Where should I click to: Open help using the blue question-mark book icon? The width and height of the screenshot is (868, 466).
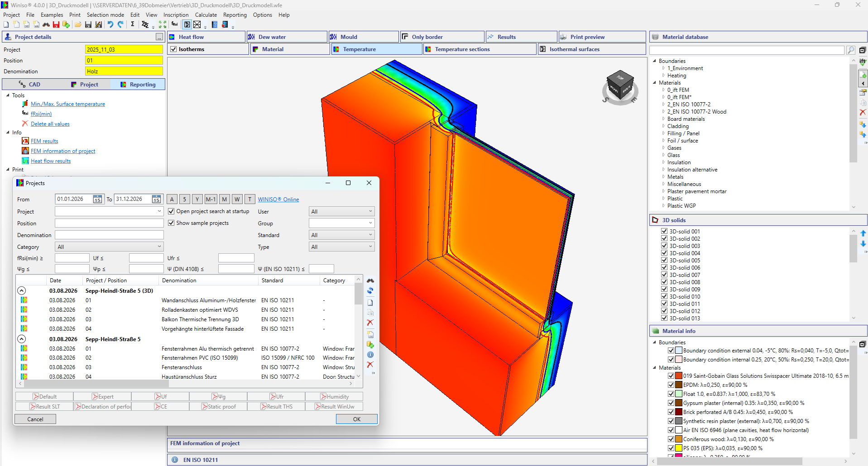(215, 24)
